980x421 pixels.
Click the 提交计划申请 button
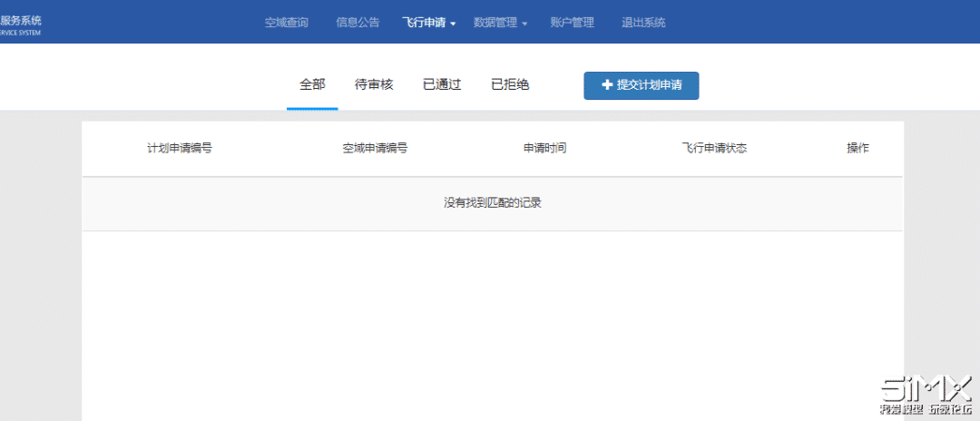click(x=642, y=85)
